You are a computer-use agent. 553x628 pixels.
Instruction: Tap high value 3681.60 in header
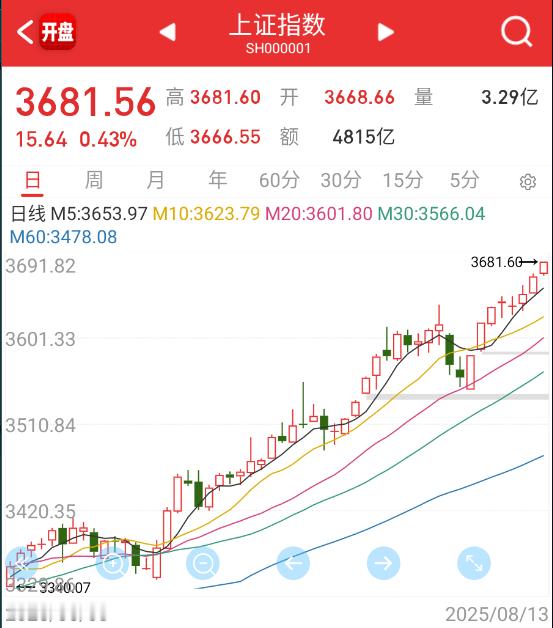pyautogui.click(x=225, y=98)
